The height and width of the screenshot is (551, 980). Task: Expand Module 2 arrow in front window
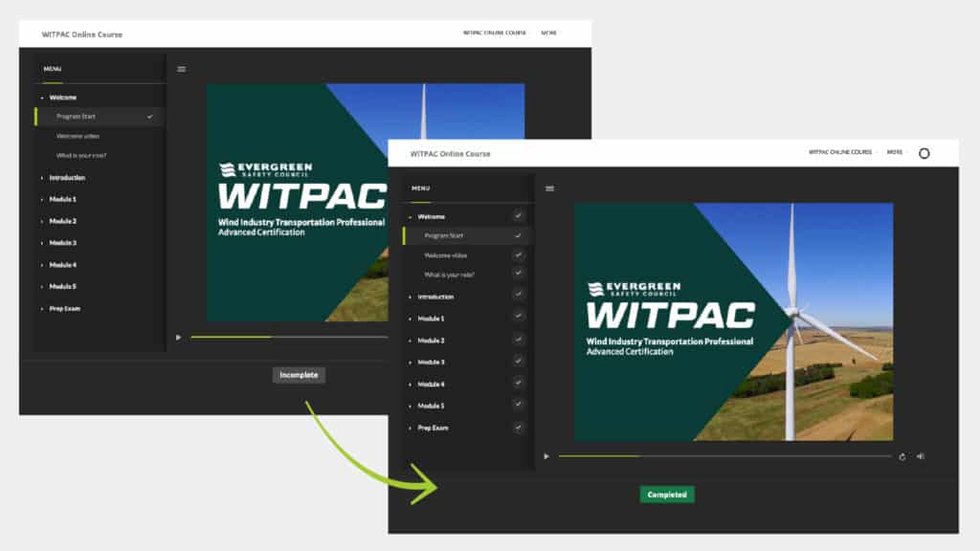point(410,342)
